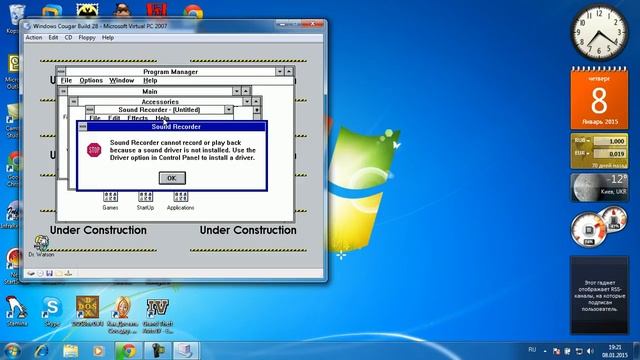Click the Program Manager maximize arrow

(x=289, y=71)
